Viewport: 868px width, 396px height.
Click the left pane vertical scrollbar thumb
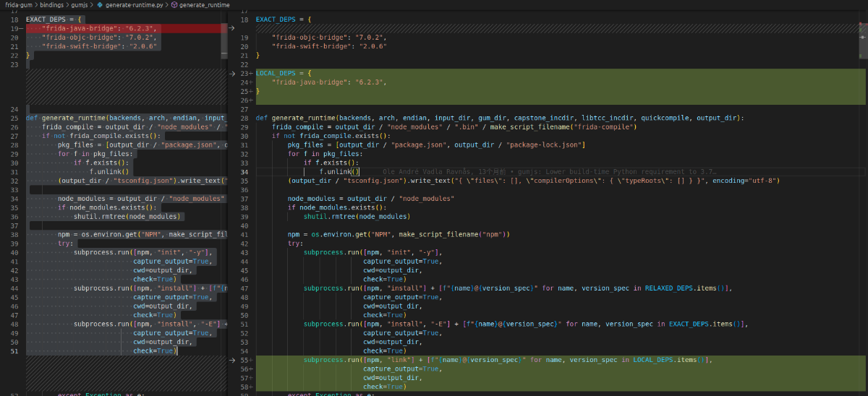coord(224,40)
